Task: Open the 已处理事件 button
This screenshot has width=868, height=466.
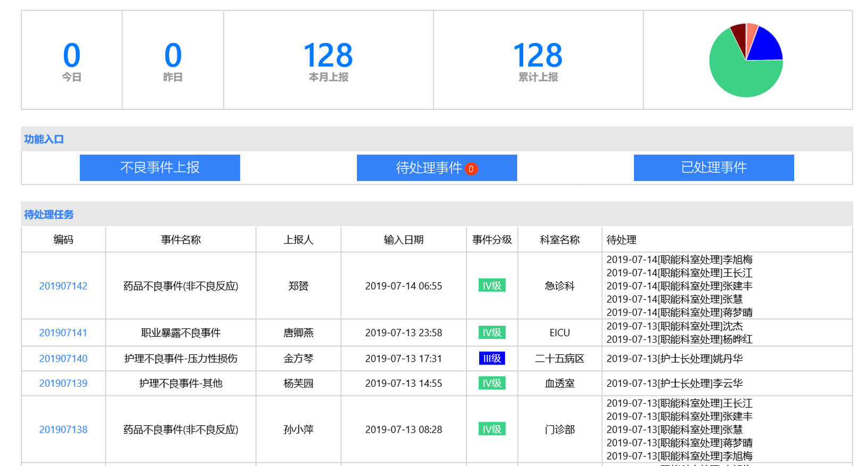Action: point(713,168)
